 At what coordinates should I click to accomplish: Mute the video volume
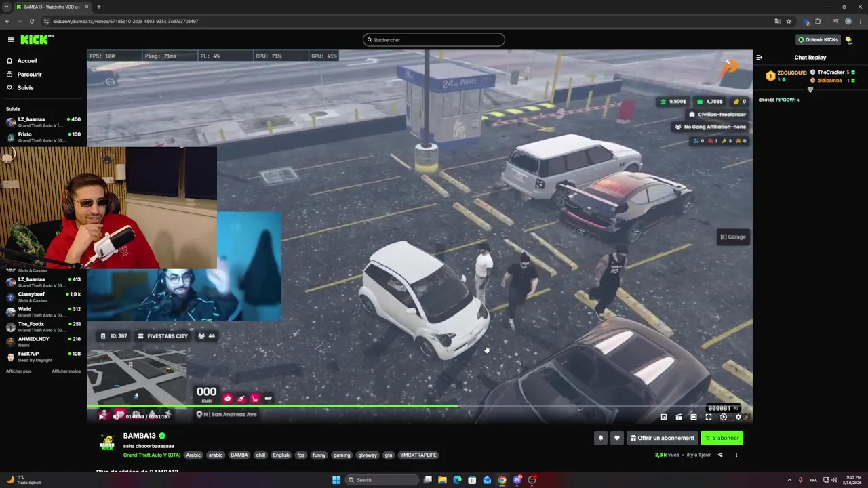pyautogui.click(x=116, y=416)
